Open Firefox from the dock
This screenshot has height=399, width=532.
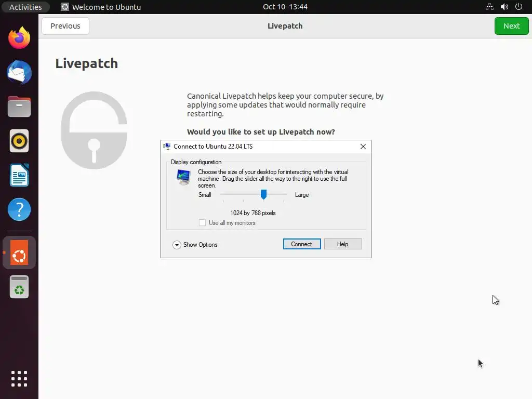coord(19,37)
